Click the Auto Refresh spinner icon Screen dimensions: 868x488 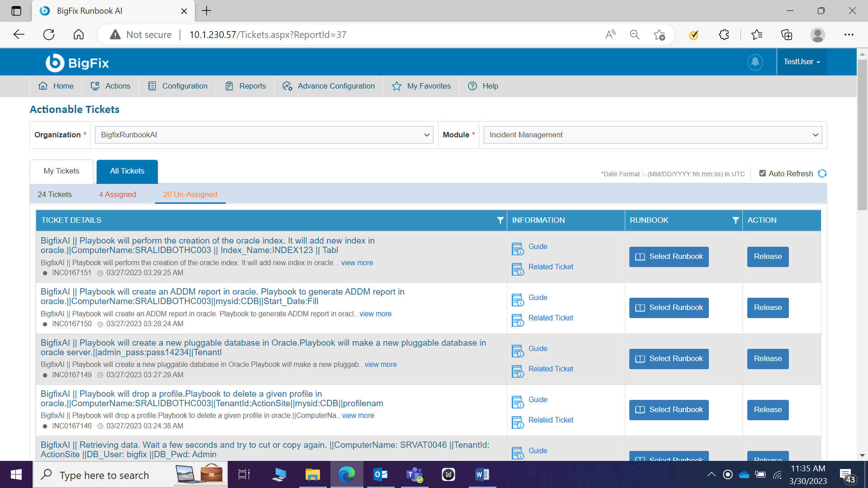[x=822, y=174]
